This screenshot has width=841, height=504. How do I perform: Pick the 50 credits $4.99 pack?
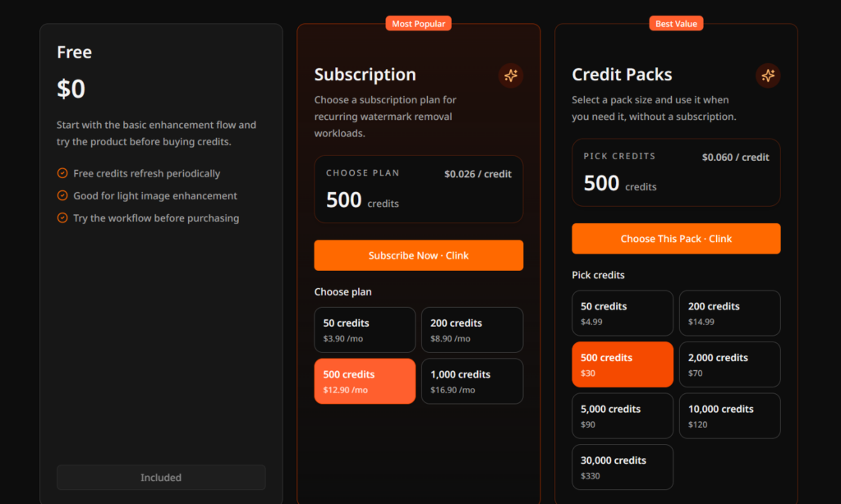pos(623,313)
